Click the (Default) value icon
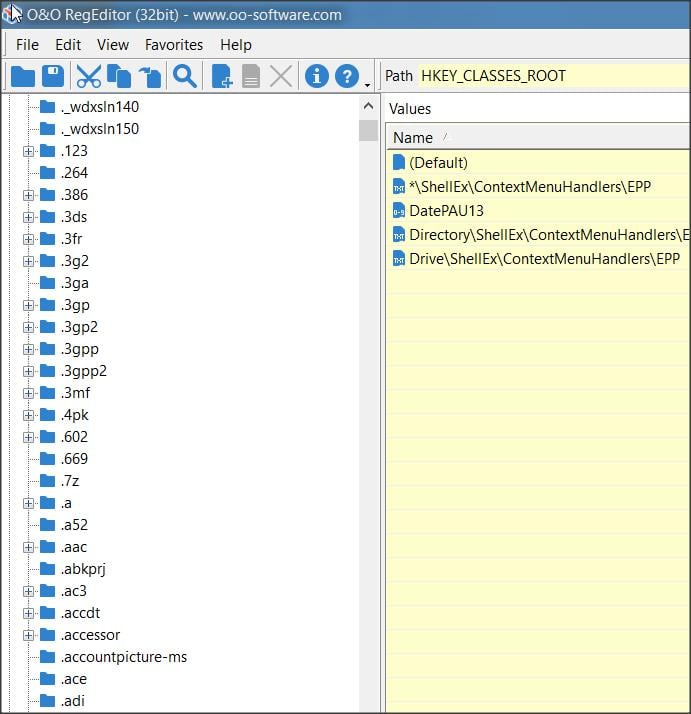This screenshot has height=714, width=691. pyautogui.click(x=399, y=163)
